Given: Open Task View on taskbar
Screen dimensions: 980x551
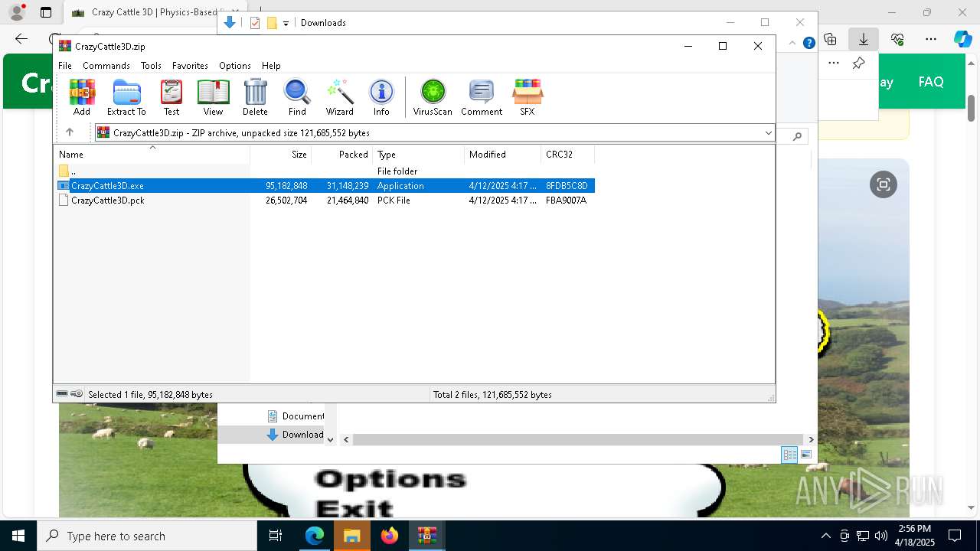Looking at the screenshot, I should click(x=276, y=536).
